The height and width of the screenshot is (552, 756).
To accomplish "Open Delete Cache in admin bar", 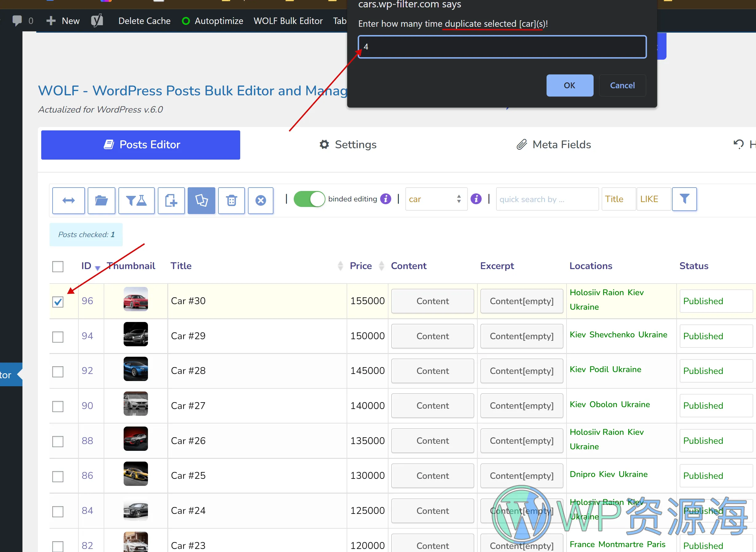I will [144, 21].
